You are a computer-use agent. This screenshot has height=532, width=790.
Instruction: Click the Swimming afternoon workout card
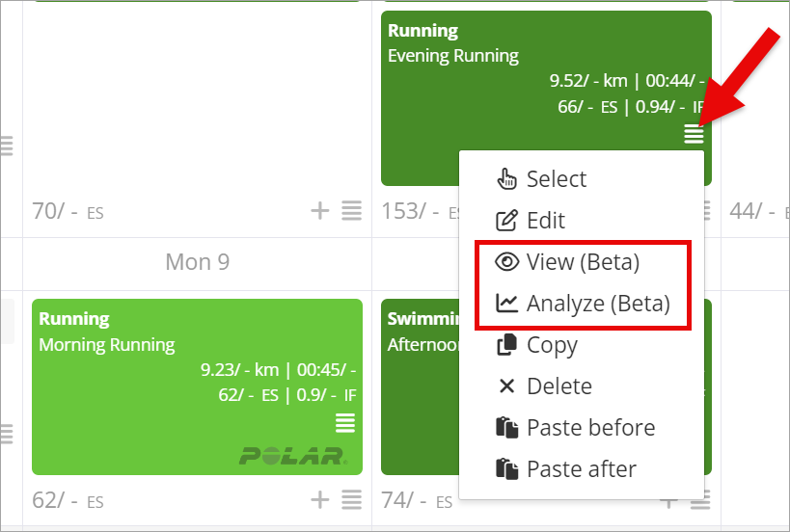(420, 387)
